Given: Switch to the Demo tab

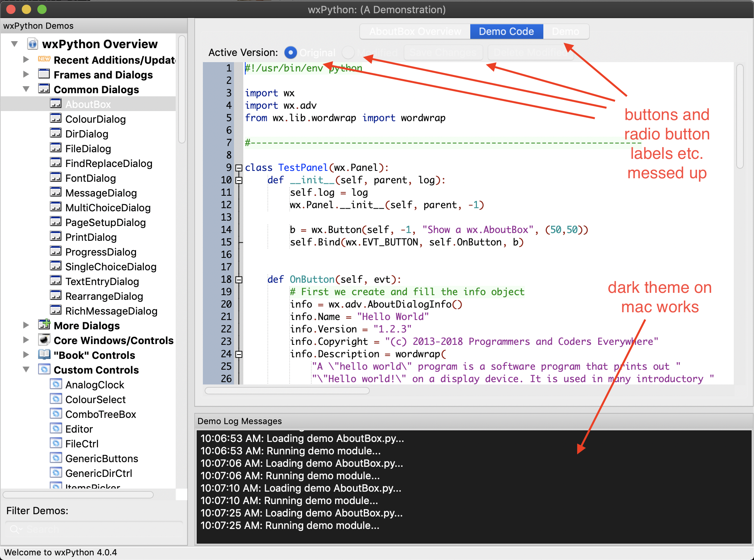Looking at the screenshot, I should pos(562,32).
